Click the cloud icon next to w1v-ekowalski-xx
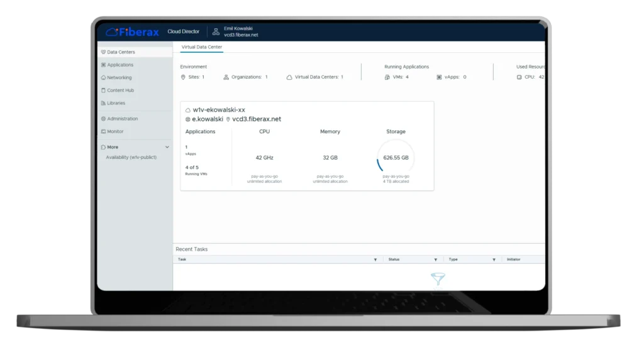Image resolution: width=644 pixels, height=362 pixels. pyautogui.click(x=188, y=110)
